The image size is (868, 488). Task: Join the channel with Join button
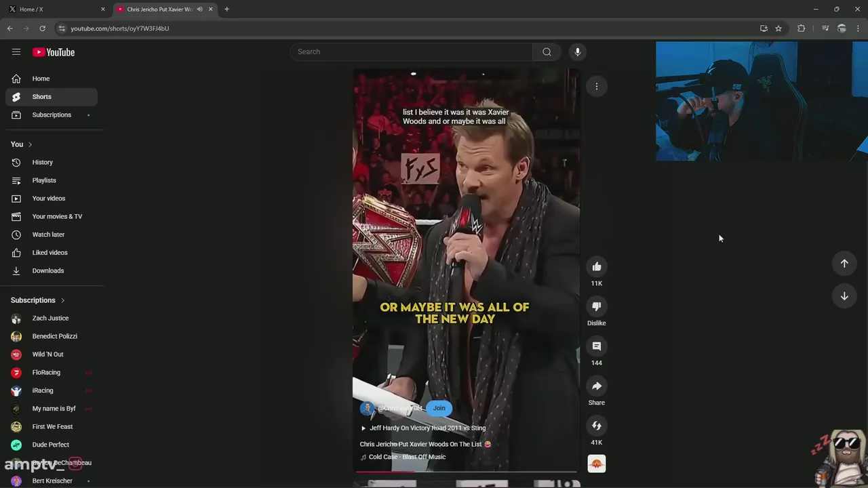coord(439,408)
